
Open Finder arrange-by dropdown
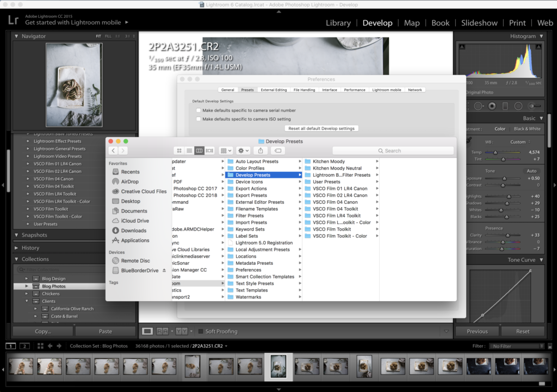click(226, 151)
